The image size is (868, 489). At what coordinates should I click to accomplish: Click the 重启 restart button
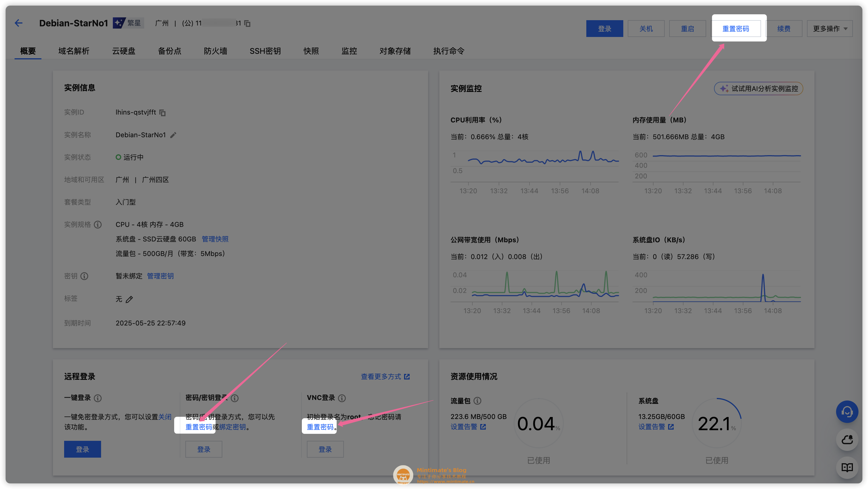click(687, 29)
